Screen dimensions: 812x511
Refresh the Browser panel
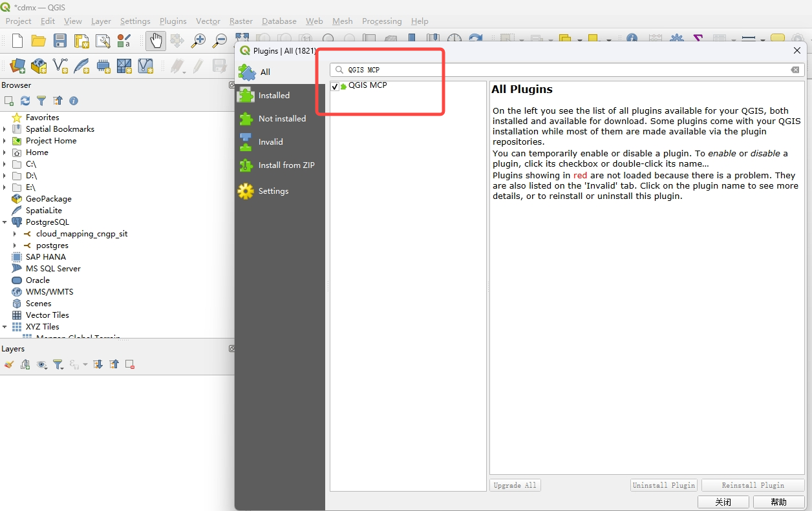click(x=25, y=101)
